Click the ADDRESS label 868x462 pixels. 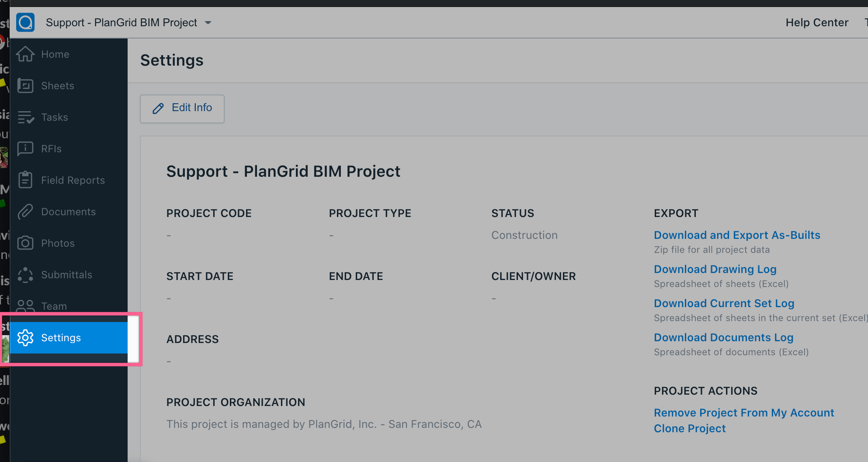click(x=192, y=339)
